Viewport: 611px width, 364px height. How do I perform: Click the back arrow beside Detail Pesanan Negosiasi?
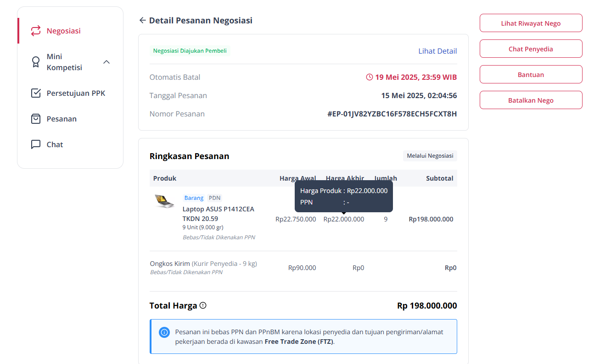pyautogui.click(x=142, y=20)
